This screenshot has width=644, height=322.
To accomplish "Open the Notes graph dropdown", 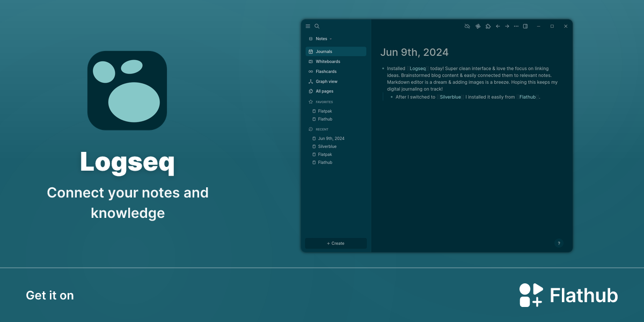I will pos(324,39).
